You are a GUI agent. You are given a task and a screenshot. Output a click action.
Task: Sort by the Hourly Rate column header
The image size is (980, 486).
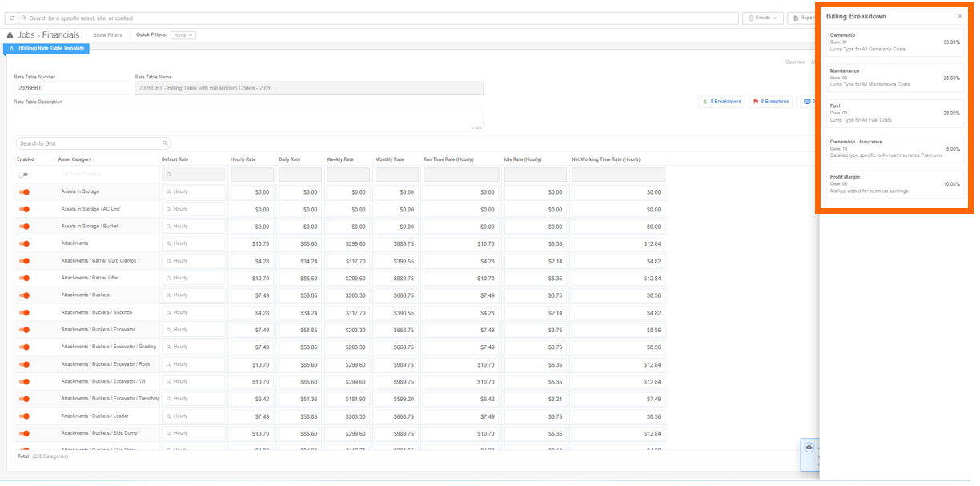coord(243,159)
